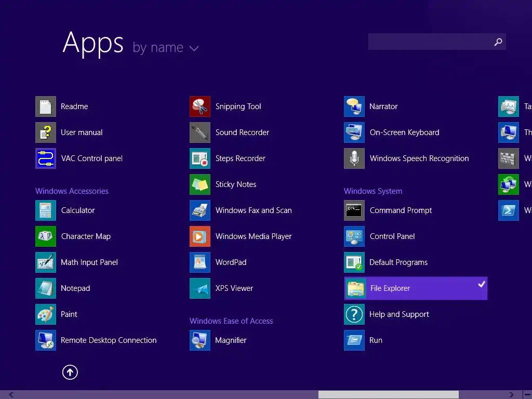Launch Steps Recorder icon
This screenshot has height=399, width=532.
200,158
